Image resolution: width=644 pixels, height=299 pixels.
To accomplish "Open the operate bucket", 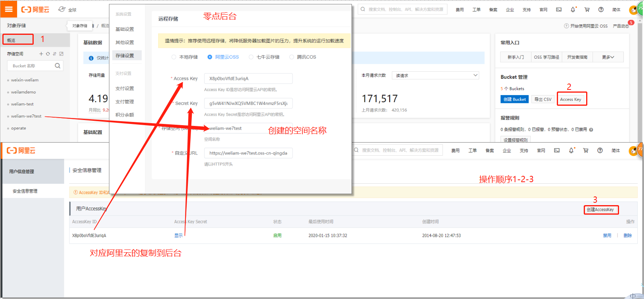I will pyautogui.click(x=19, y=128).
